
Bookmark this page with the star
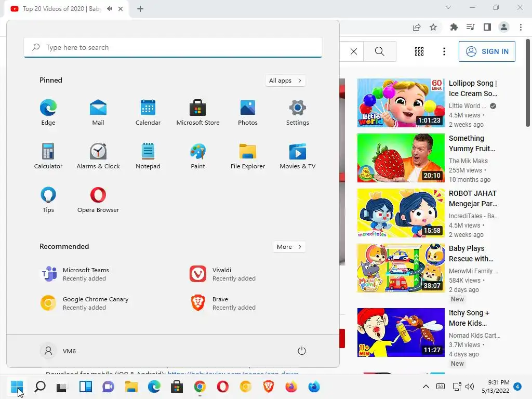pos(433,27)
